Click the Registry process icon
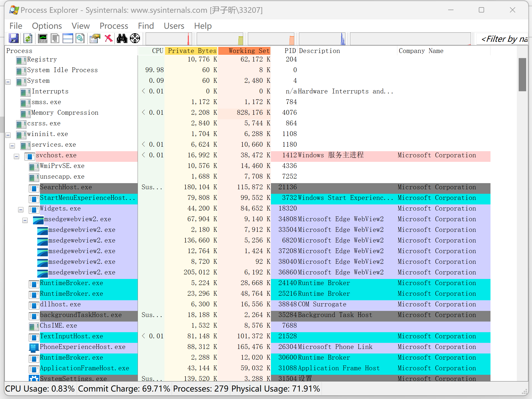 (x=21, y=61)
